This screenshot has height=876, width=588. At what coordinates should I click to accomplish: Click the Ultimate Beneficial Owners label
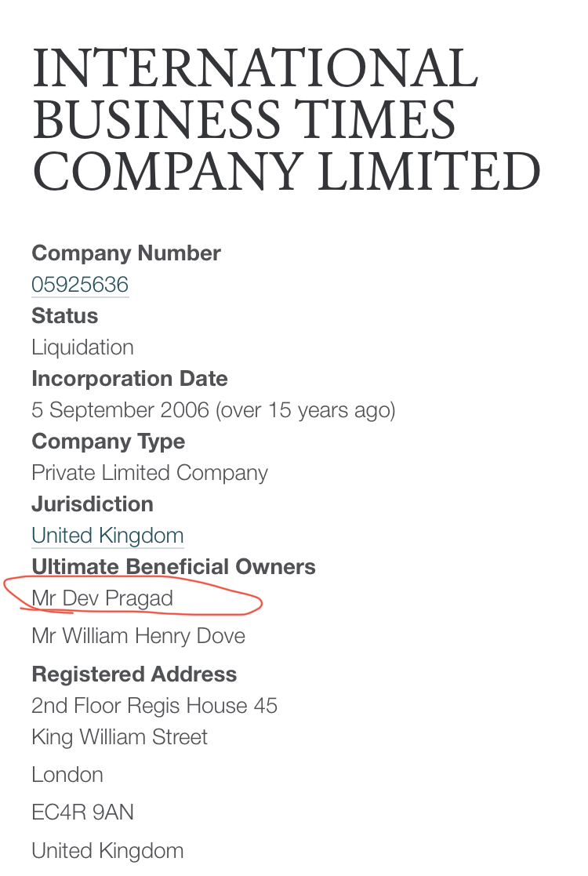coord(174,566)
